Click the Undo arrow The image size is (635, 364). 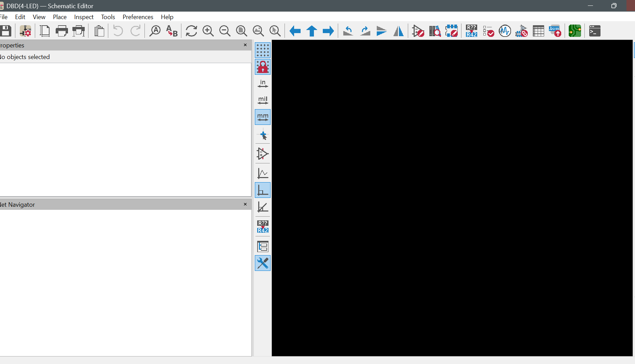coord(118,31)
